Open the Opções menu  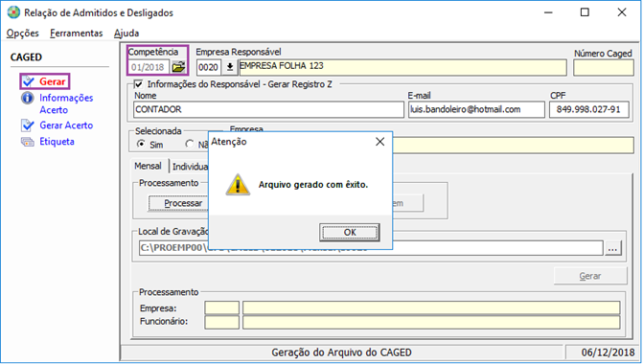click(23, 34)
